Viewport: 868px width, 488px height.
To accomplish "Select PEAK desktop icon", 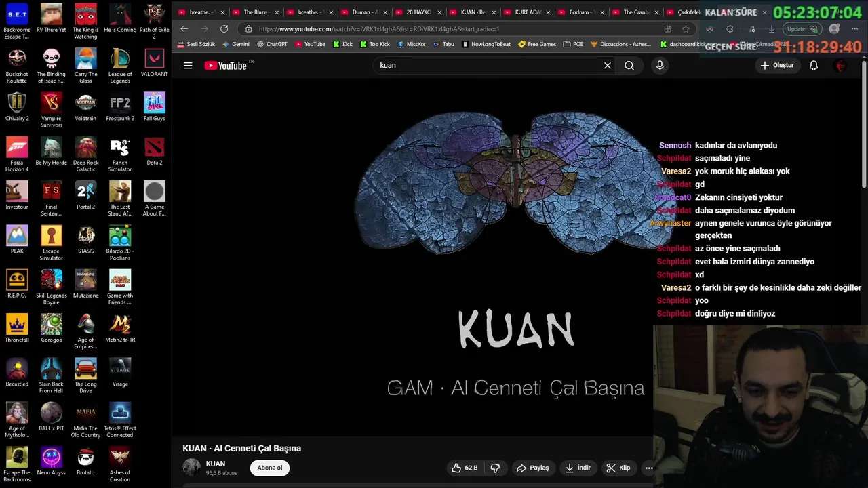I will [17, 239].
